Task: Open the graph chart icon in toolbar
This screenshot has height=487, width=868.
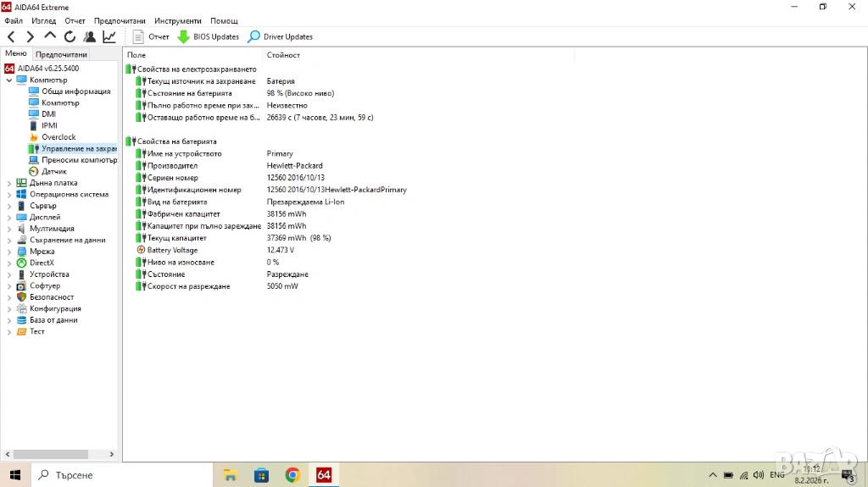Action: 109,36
